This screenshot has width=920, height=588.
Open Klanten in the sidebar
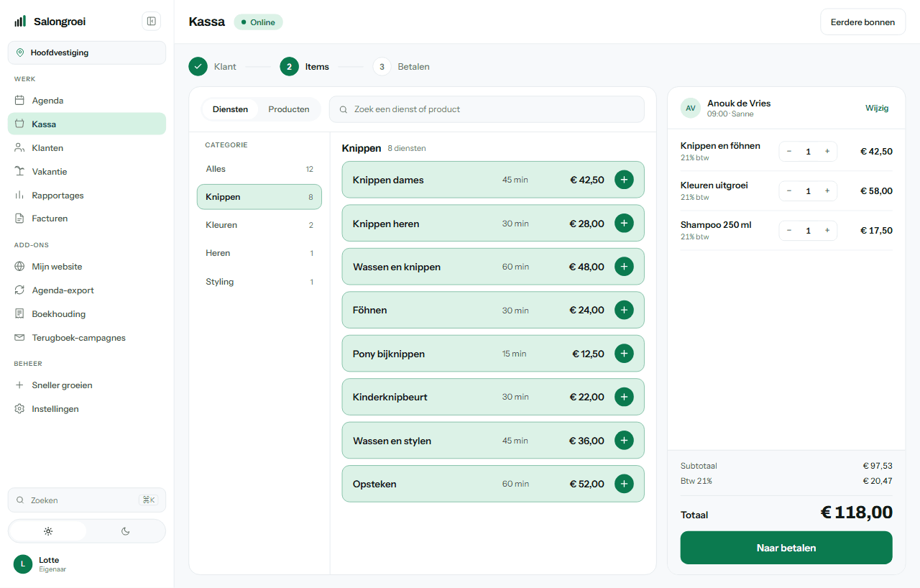(87, 148)
